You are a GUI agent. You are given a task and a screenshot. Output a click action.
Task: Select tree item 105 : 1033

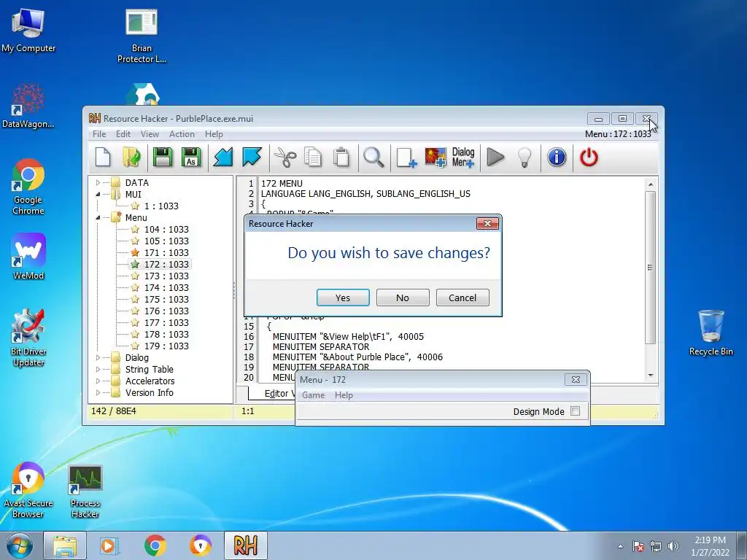pyautogui.click(x=166, y=241)
